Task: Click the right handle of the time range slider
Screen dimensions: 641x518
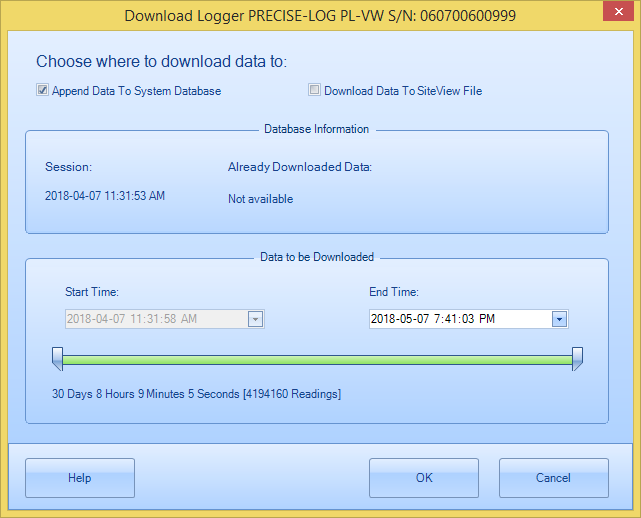Action: click(x=577, y=358)
